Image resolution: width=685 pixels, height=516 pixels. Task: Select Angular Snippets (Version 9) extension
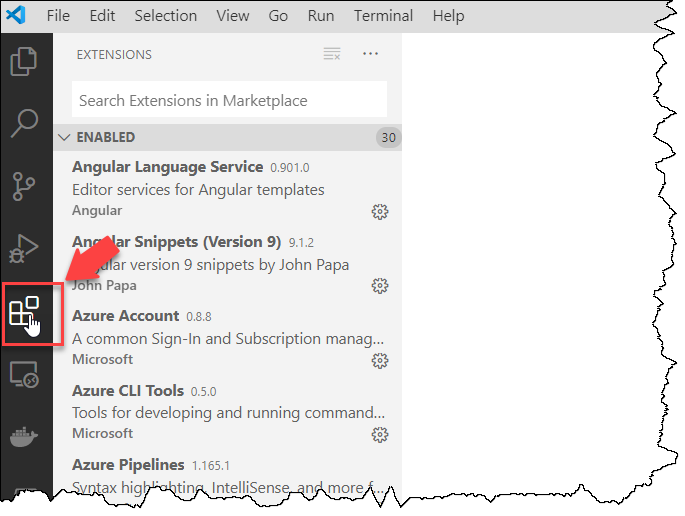[176, 242]
